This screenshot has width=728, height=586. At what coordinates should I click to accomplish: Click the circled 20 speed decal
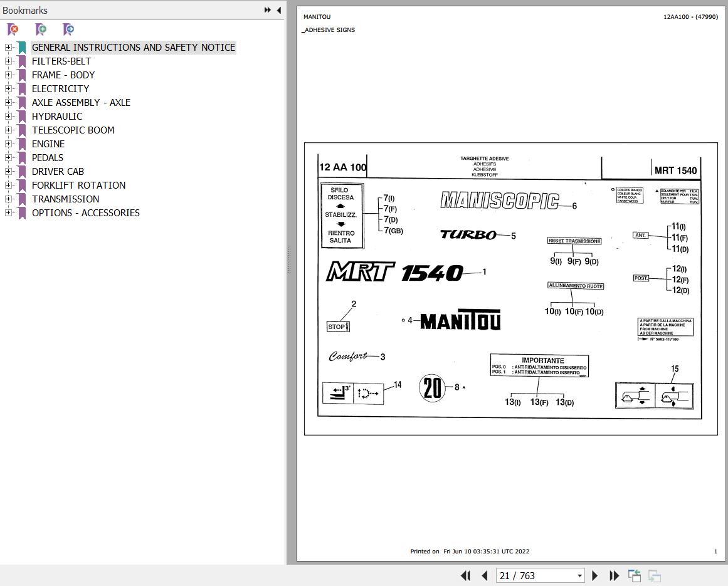[432, 388]
